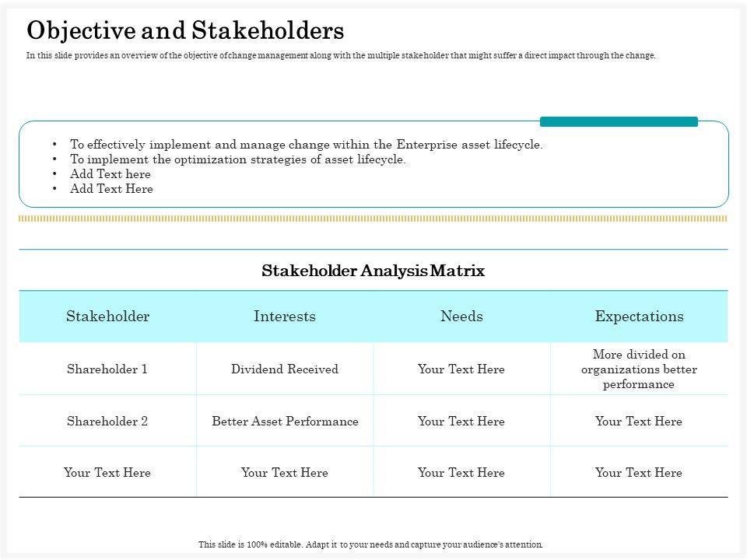Viewport: 747px width, 560px height.
Task: Click the 'Objective and Stakeholders' slide title
Action: [185, 30]
